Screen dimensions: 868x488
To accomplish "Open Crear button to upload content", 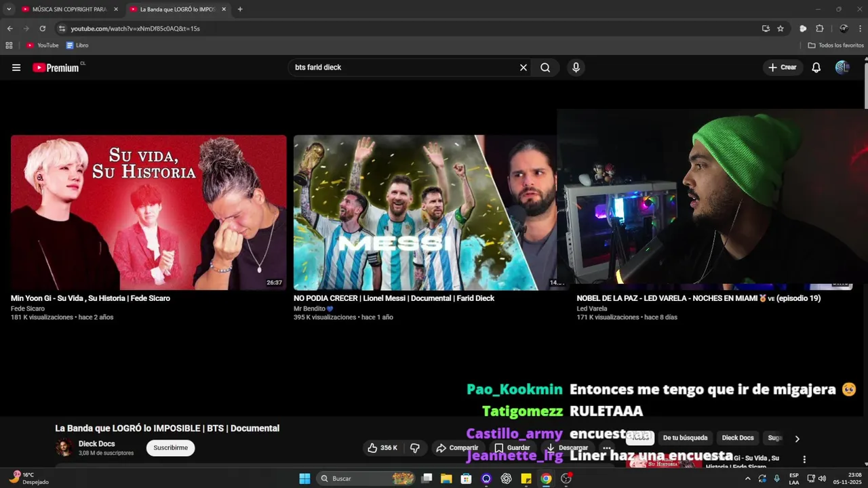I will click(783, 68).
